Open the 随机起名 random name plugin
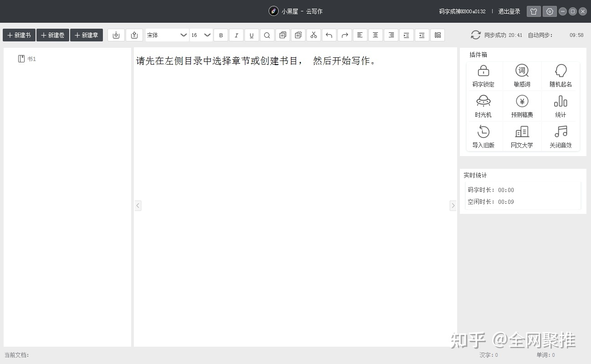Image resolution: width=591 pixels, height=364 pixels. pyautogui.click(x=560, y=76)
